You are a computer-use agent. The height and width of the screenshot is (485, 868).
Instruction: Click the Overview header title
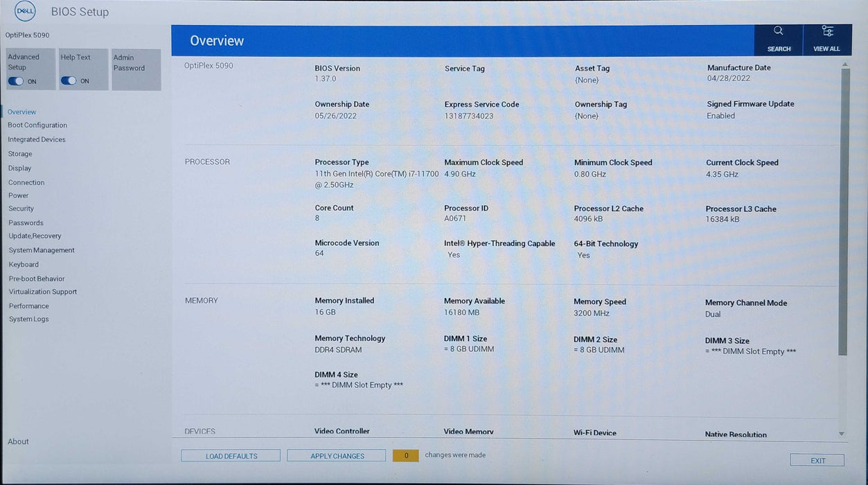pos(217,41)
